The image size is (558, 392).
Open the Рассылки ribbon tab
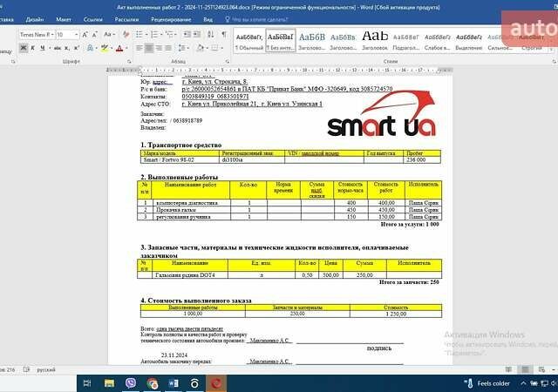[126, 19]
